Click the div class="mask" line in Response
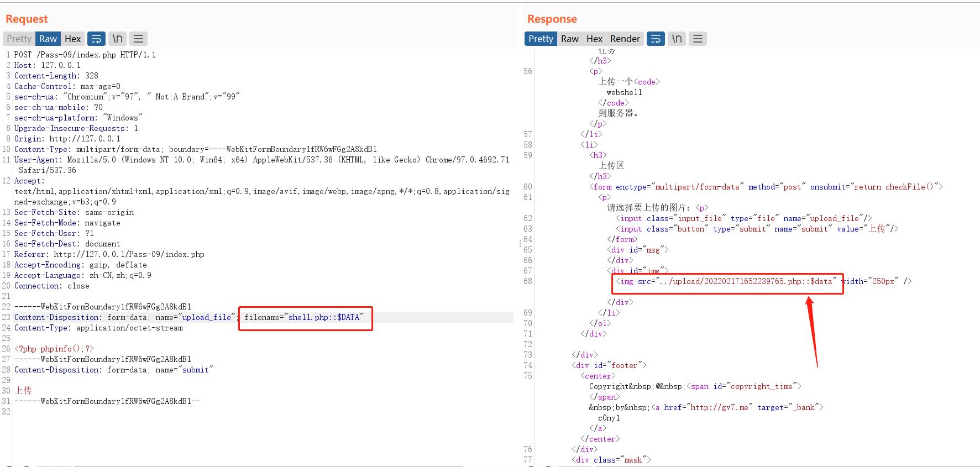 (611, 460)
